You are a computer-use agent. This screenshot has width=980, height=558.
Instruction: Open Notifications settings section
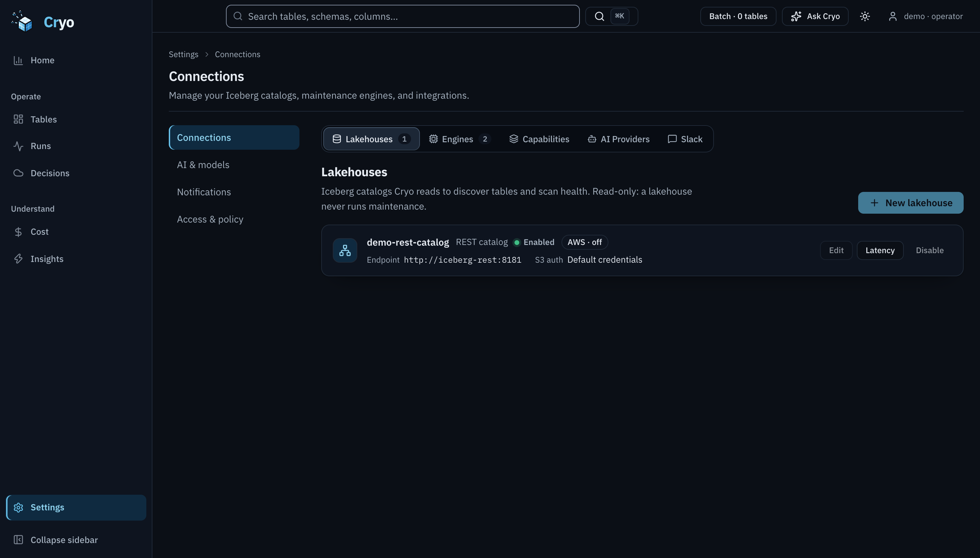tap(234, 192)
